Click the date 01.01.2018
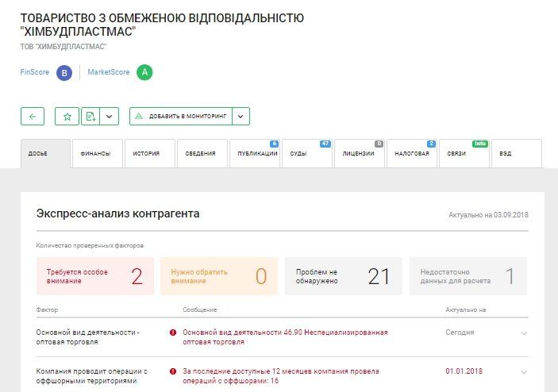The image size is (558, 392). click(464, 371)
